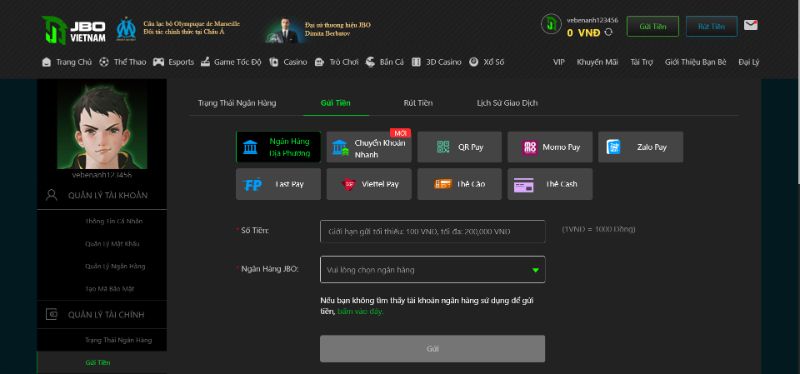Select Thẻ Cash payment method

550,184
